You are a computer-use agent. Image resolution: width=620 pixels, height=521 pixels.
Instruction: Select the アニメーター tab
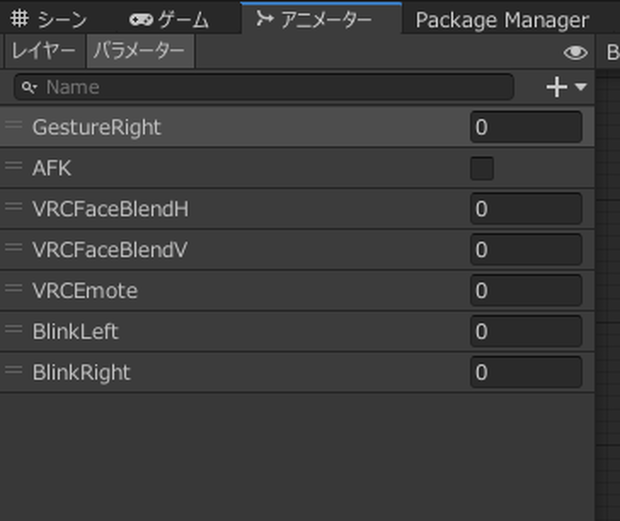tap(314, 19)
